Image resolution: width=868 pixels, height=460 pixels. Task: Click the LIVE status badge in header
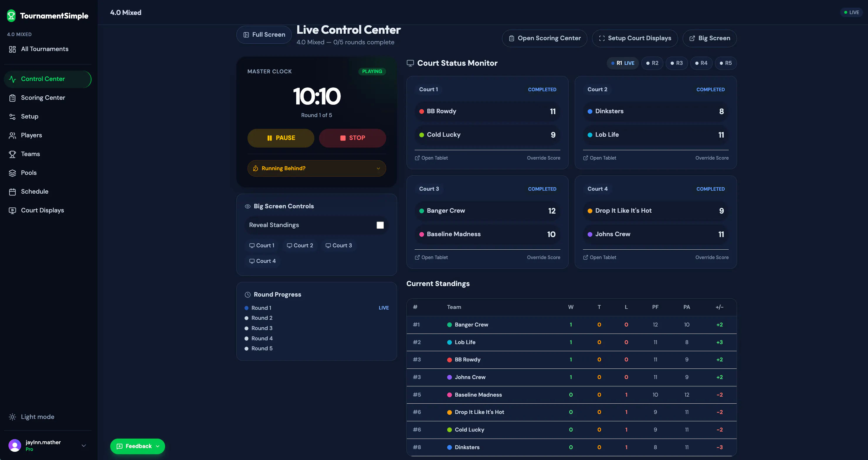pos(851,13)
